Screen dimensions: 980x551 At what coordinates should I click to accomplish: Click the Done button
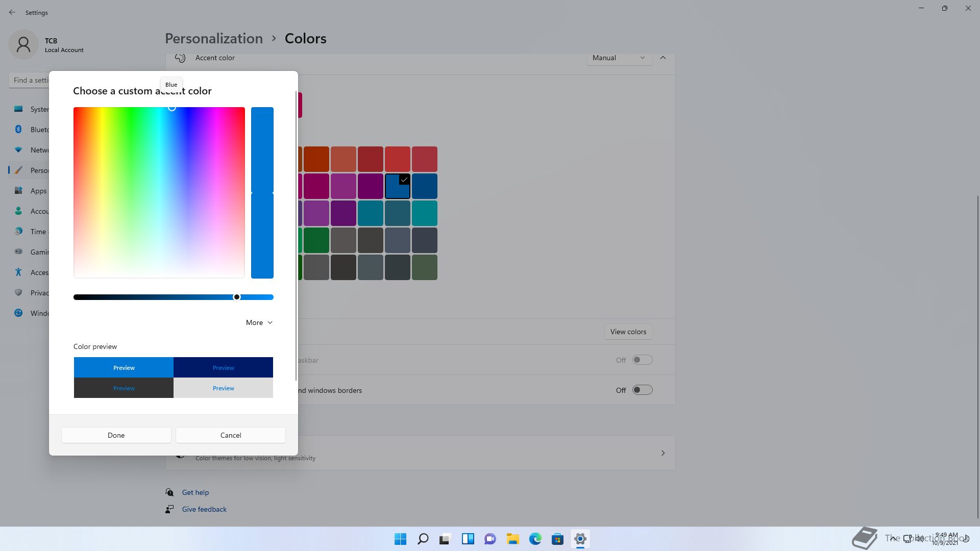coord(116,435)
